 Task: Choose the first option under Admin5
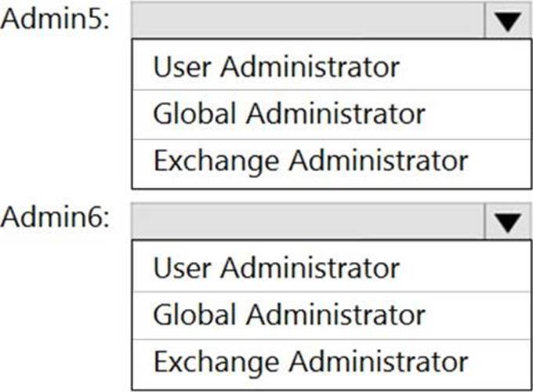(x=332, y=66)
